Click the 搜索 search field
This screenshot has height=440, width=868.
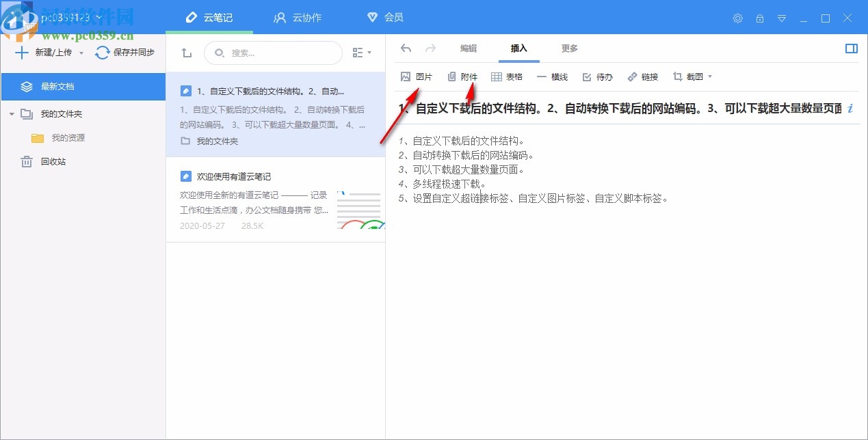[274, 53]
